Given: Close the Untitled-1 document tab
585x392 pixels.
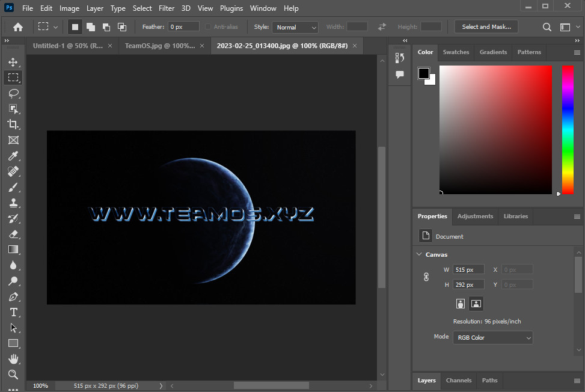Looking at the screenshot, I should pos(110,46).
